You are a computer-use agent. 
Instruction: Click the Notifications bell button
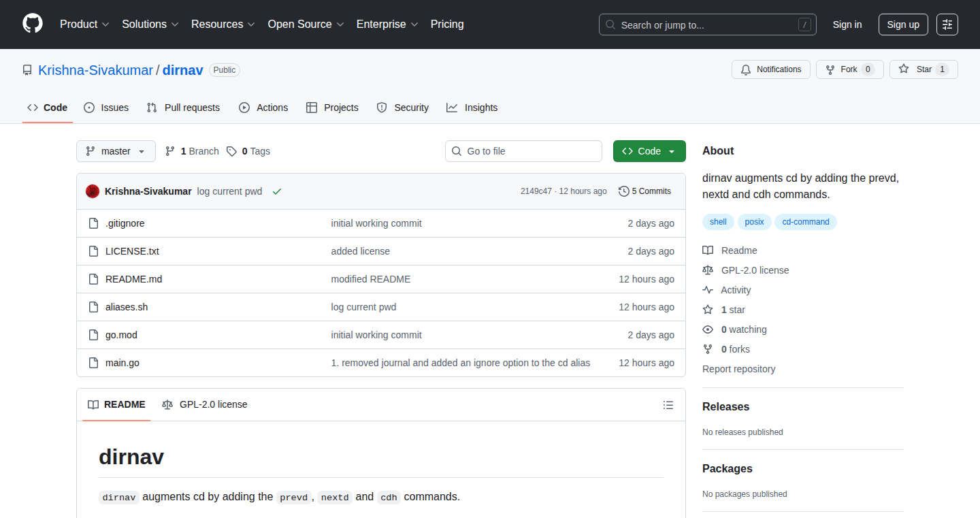(x=771, y=69)
